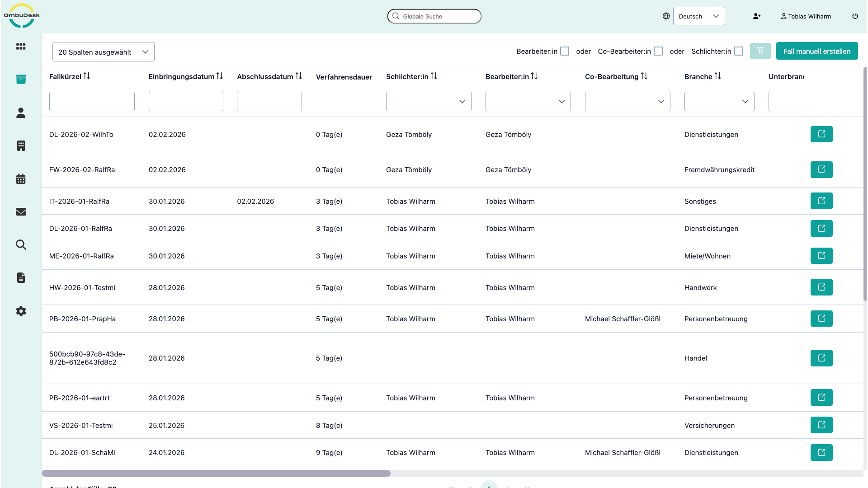Click the power logout icon
The width and height of the screenshot is (868, 488).
point(855,16)
